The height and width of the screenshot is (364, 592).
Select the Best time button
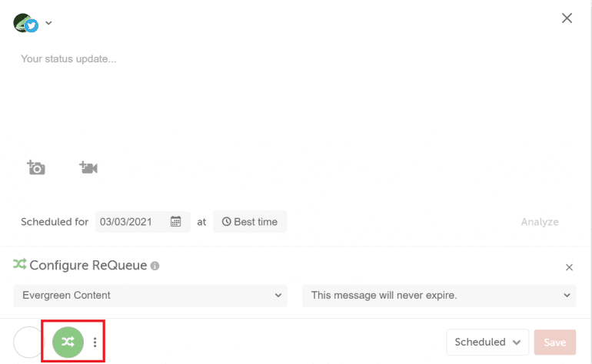coord(250,221)
